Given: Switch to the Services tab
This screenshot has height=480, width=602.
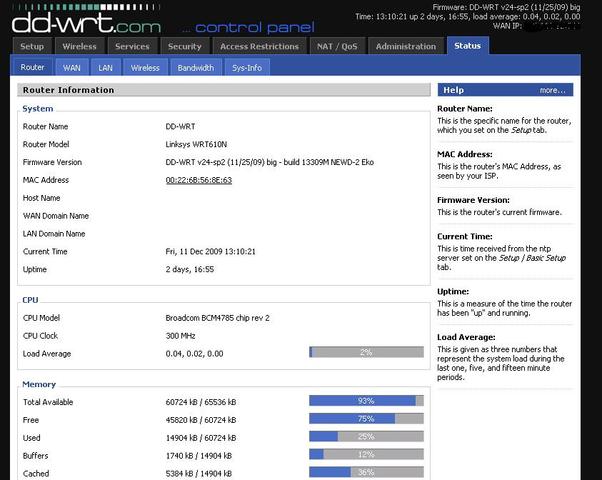Looking at the screenshot, I should click(x=132, y=46).
